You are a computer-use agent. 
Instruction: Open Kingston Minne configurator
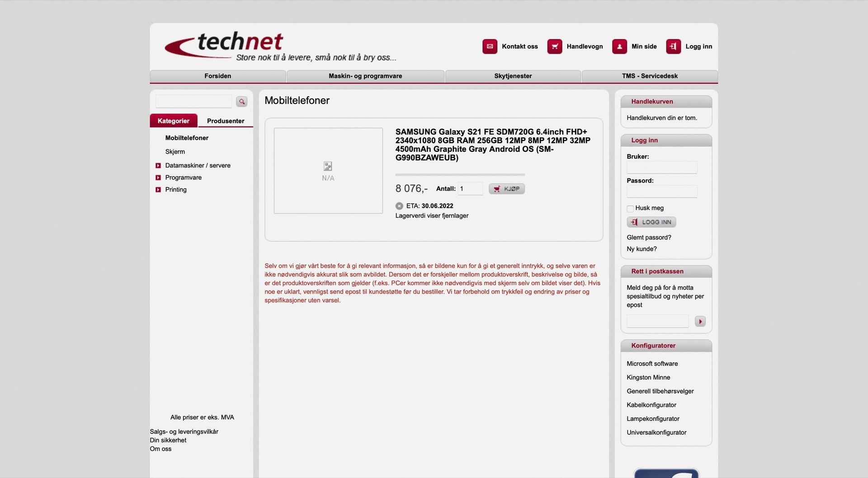(x=648, y=378)
